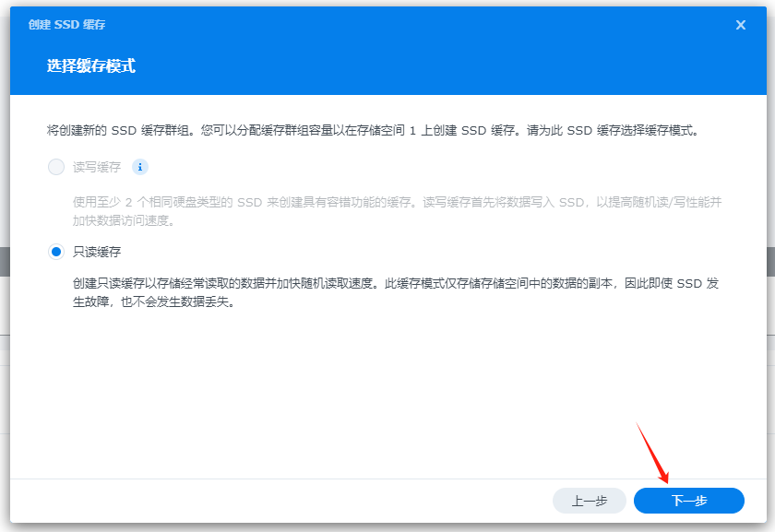Click the 选择缓存模式 heading
This screenshot has height=532, width=775.
click(91, 65)
